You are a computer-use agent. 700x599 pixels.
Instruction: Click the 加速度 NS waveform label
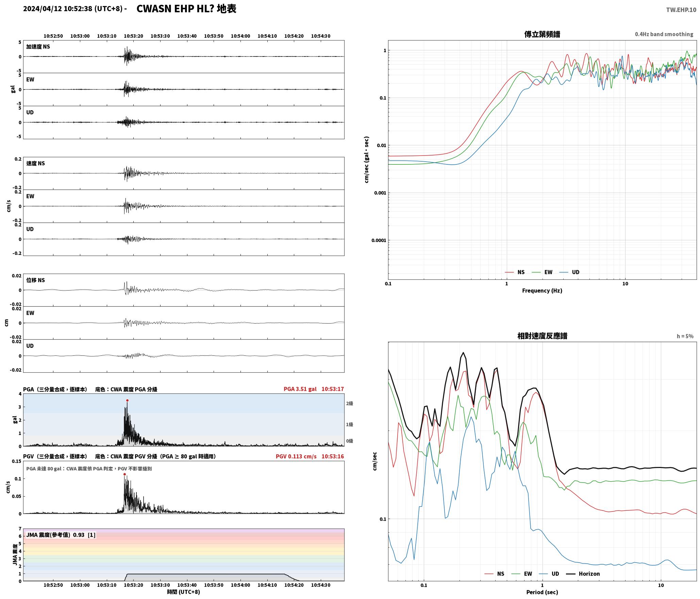pyautogui.click(x=38, y=47)
